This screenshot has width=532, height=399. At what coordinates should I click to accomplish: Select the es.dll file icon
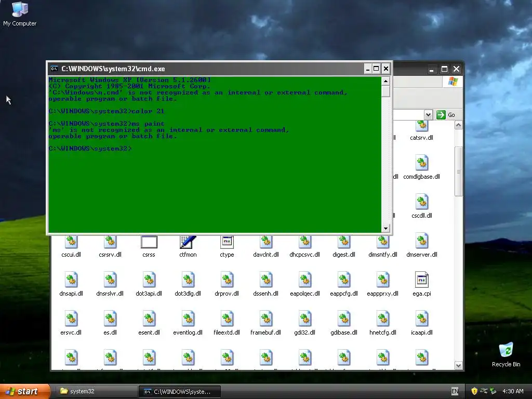click(110, 323)
